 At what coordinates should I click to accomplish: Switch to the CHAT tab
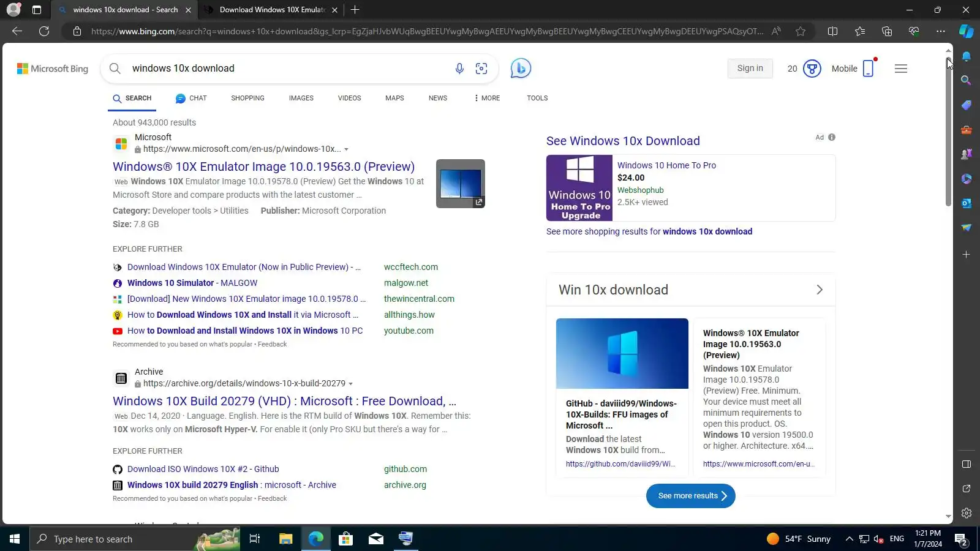pyautogui.click(x=191, y=98)
